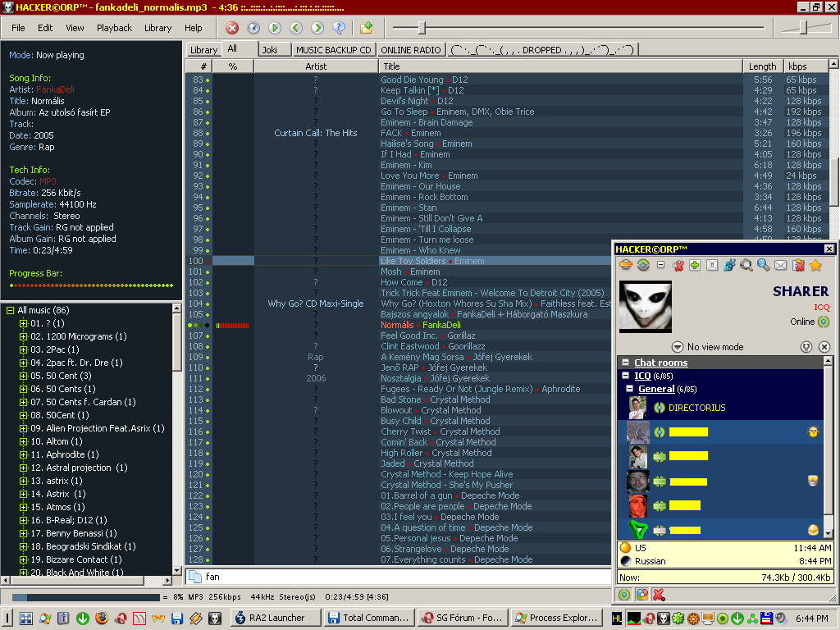
Task: Click the blue magnifying glass search icon
Action: [764, 265]
